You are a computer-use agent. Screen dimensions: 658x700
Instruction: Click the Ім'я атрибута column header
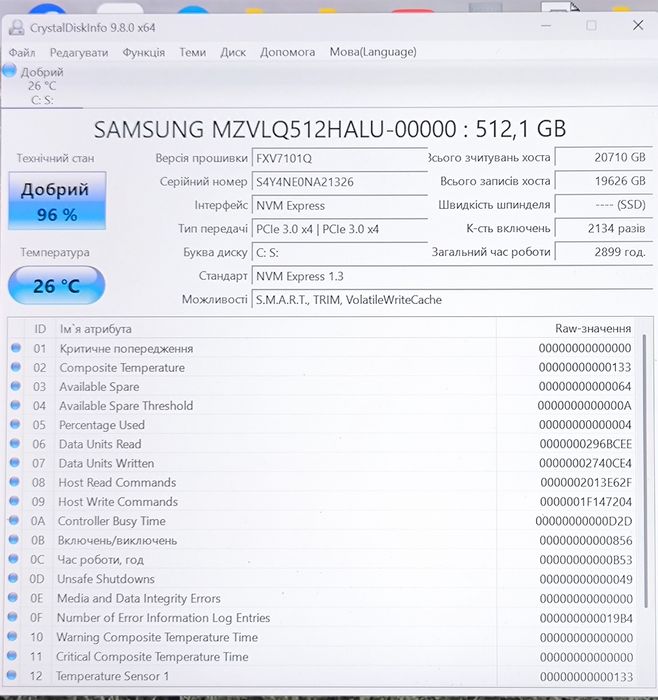click(x=96, y=329)
